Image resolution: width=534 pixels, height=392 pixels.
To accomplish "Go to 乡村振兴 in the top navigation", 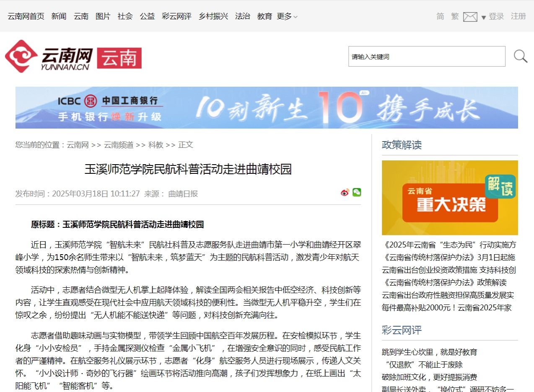I will 213,16.
